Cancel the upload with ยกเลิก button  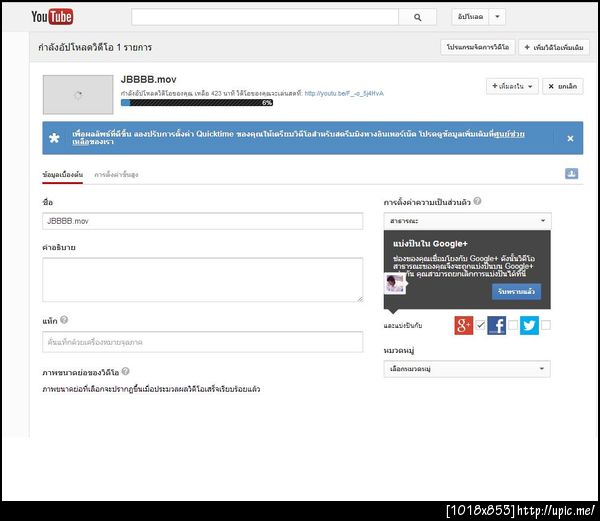click(562, 86)
